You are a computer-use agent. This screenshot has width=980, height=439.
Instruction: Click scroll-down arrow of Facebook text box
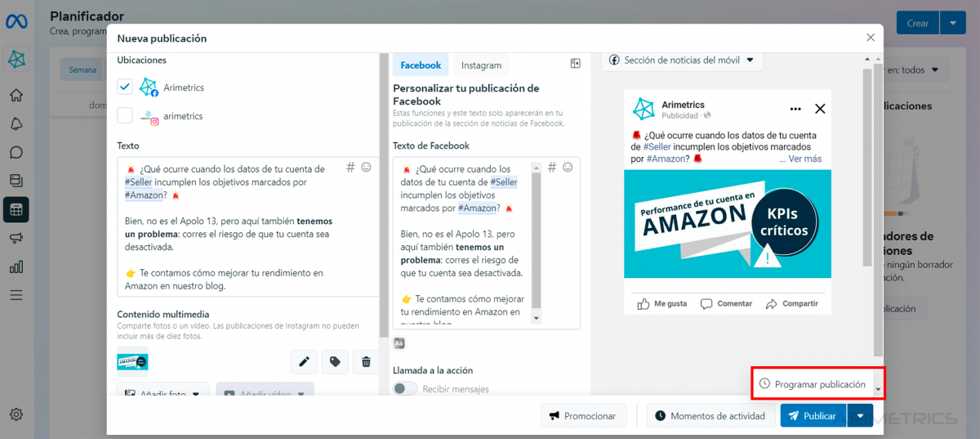pos(537,317)
